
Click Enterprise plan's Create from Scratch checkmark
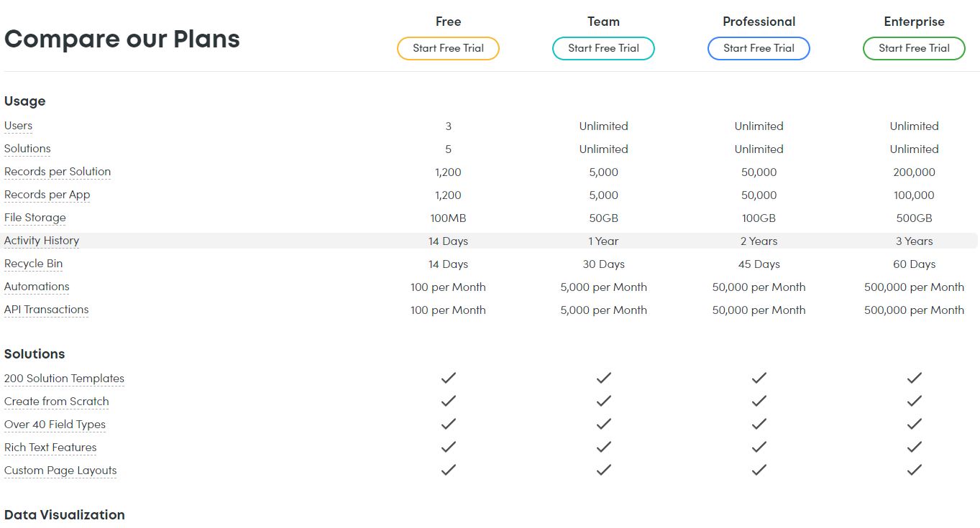tap(914, 401)
